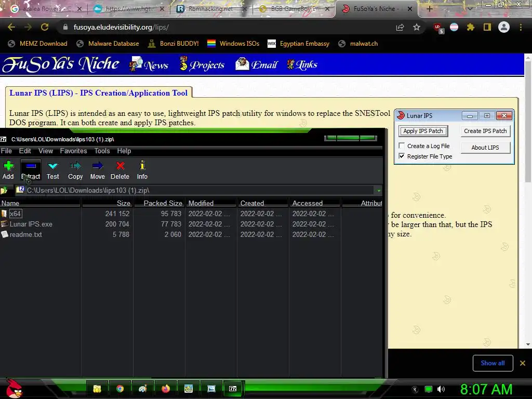Open the Edit menu in 7-Zip
Screen dimensions: 532x399
pyautogui.click(x=25, y=151)
